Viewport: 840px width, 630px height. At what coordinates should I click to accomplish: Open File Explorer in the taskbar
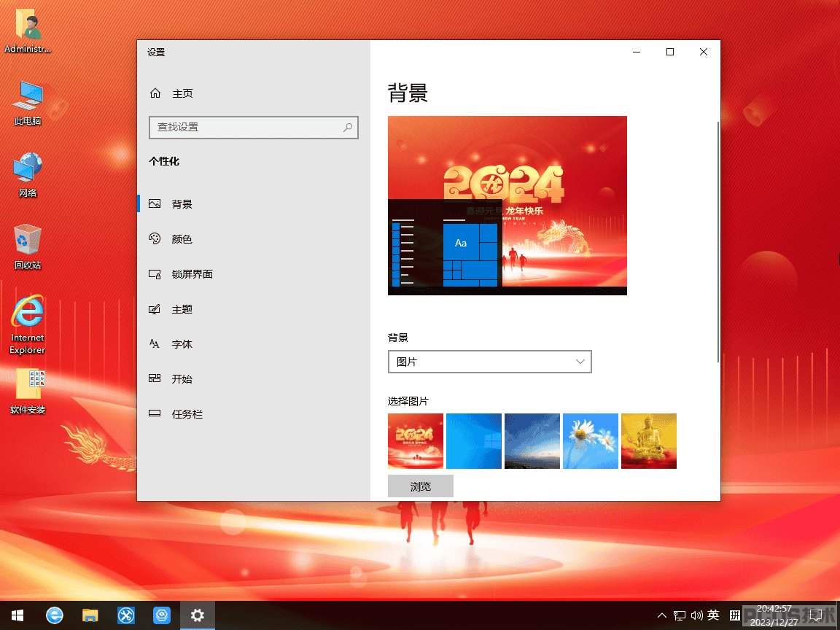[x=90, y=615]
